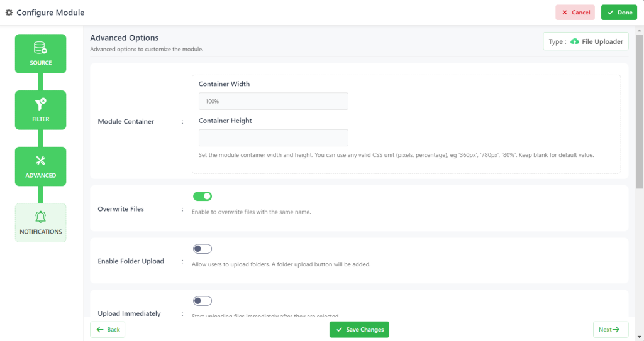Click the Container Width label text
The height and width of the screenshot is (341, 644).
point(224,84)
